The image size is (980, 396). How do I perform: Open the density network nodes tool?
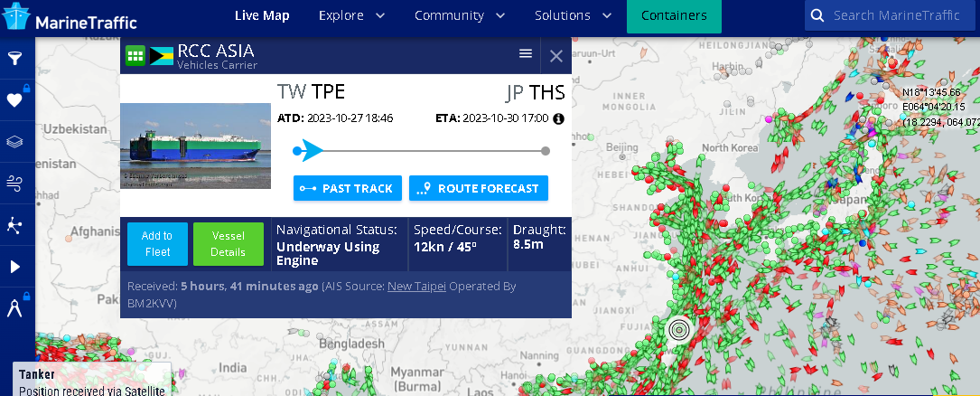tap(14, 225)
